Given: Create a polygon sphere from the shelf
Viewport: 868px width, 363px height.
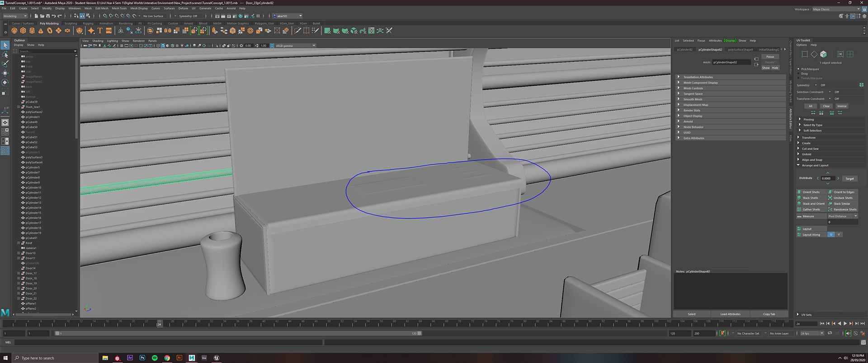Looking at the screenshot, I should (x=14, y=31).
